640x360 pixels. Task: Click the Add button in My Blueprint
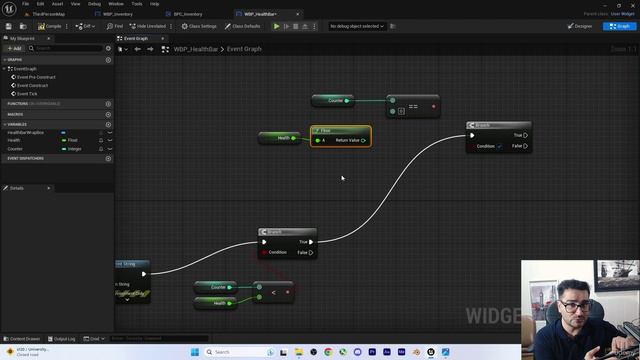[x=14, y=48]
